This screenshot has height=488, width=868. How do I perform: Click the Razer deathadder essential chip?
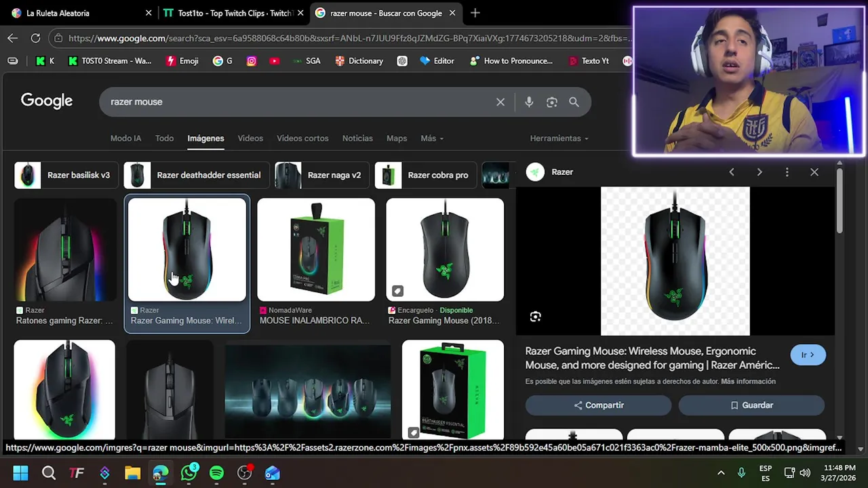click(197, 175)
